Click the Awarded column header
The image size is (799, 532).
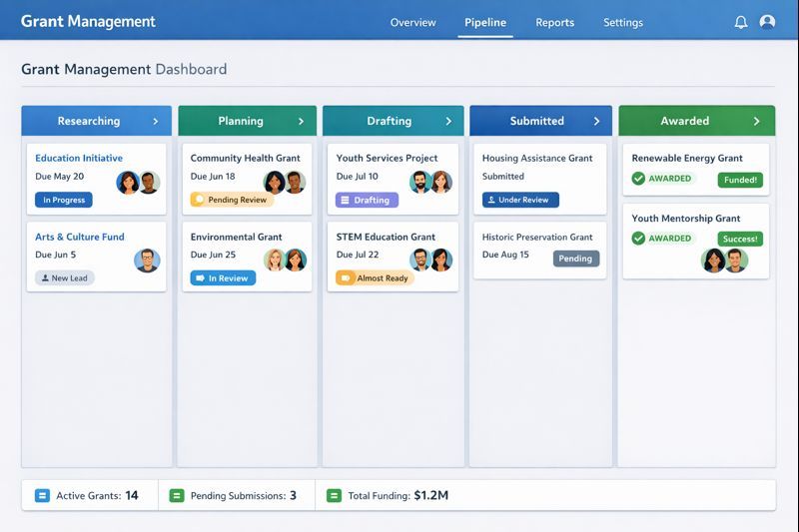pos(696,121)
